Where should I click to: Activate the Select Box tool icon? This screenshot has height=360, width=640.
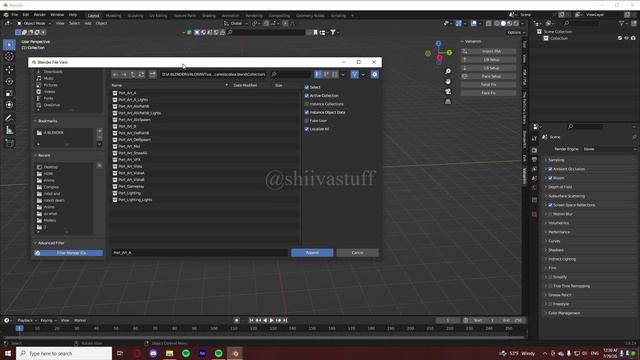coord(9,44)
